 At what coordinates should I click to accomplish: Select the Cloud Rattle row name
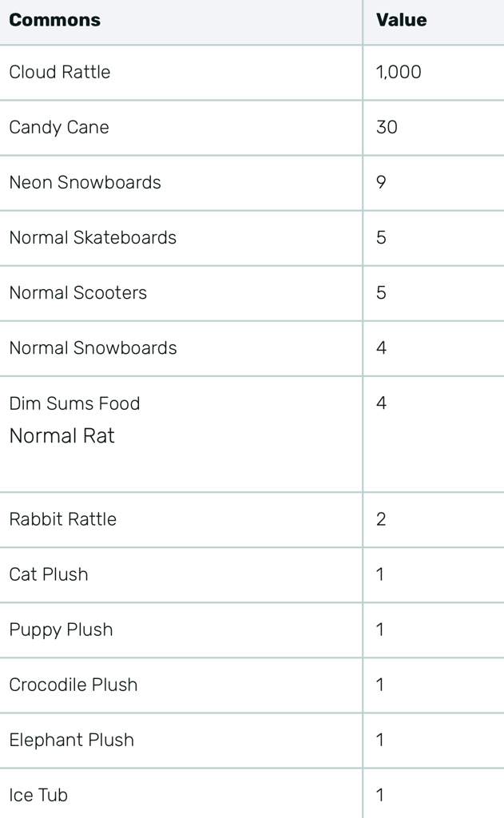click(59, 72)
